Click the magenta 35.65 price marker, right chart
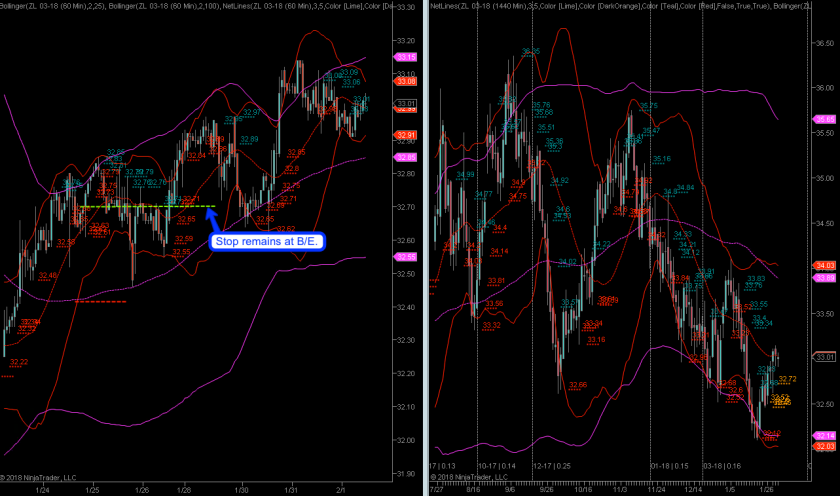This screenshot has height=496, width=840. point(825,119)
